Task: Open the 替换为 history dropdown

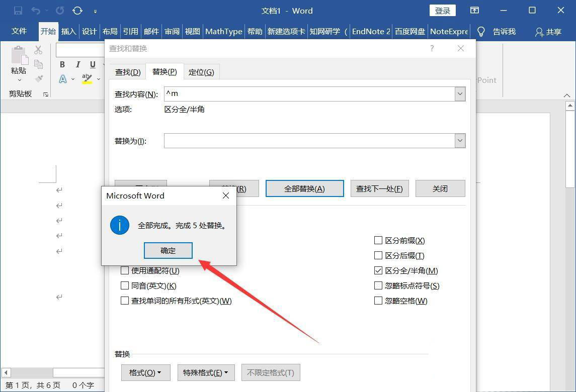Action: click(459, 141)
